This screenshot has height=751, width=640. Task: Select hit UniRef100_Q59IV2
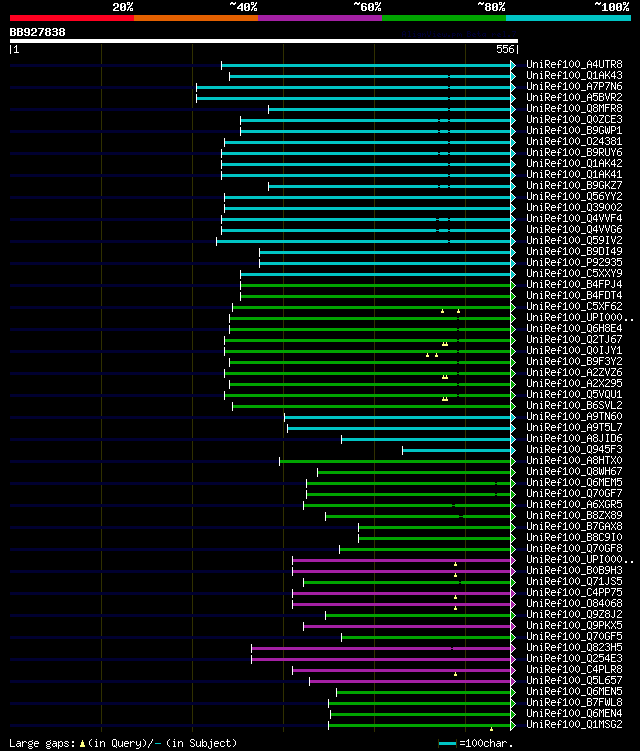click(574, 240)
